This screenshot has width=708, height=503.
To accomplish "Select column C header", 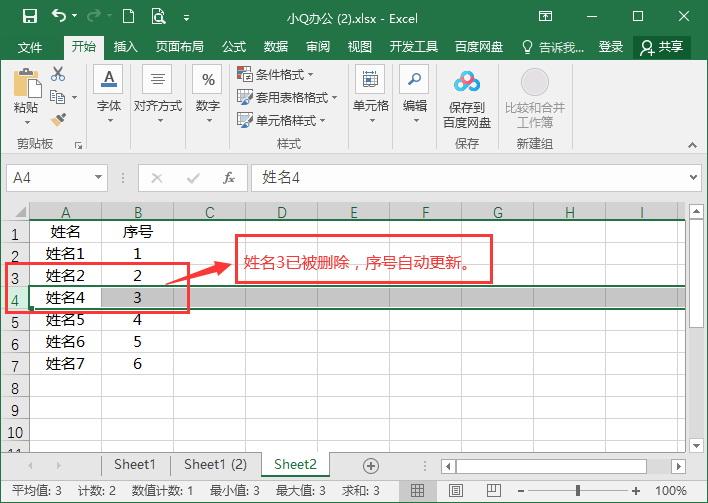I will (210, 212).
